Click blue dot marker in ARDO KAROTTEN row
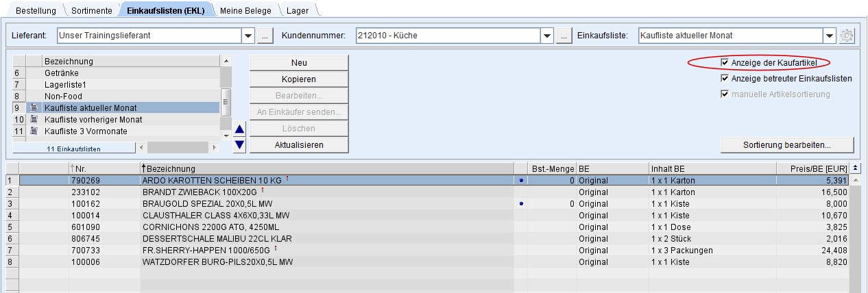 (x=522, y=181)
